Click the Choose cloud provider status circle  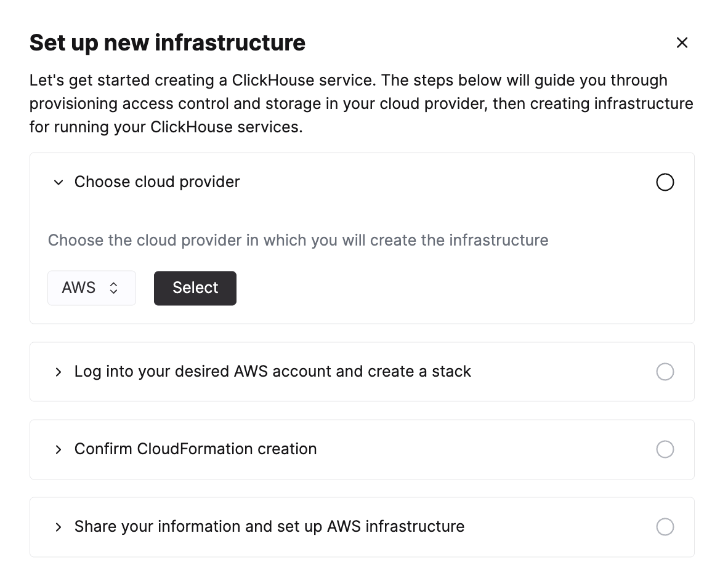coord(665,182)
